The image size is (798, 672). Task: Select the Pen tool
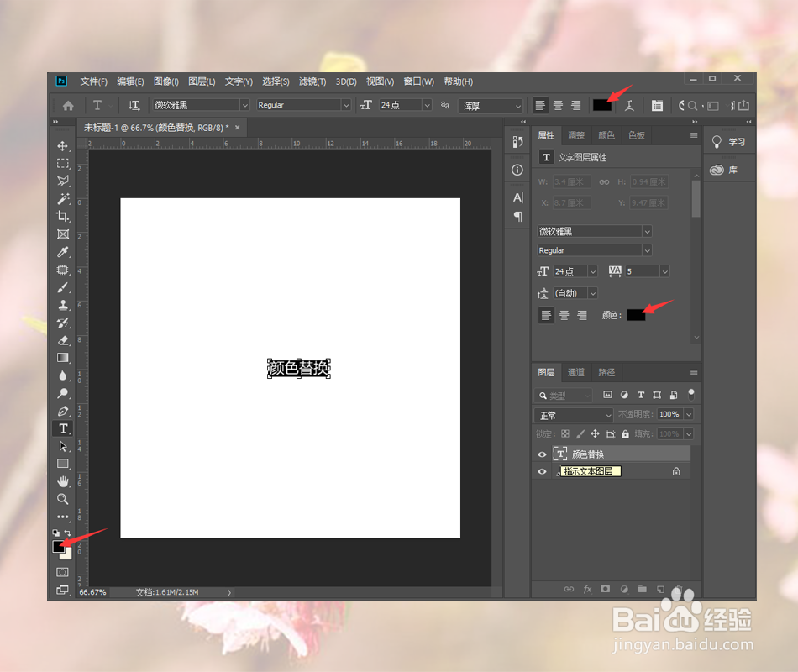pyautogui.click(x=63, y=411)
